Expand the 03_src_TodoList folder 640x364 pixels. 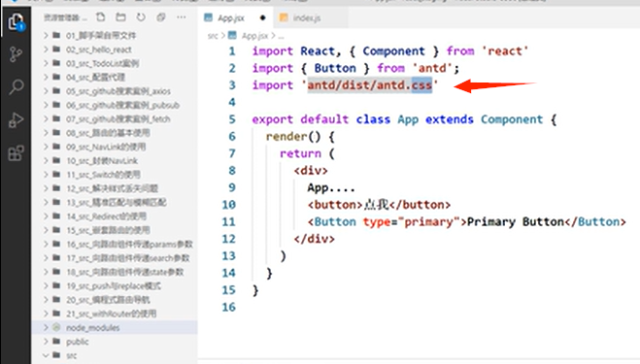tap(46, 63)
